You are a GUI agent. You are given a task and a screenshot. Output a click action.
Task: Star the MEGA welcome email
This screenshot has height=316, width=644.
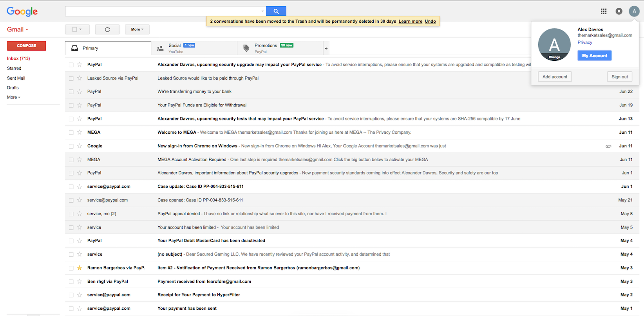point(80,133)
